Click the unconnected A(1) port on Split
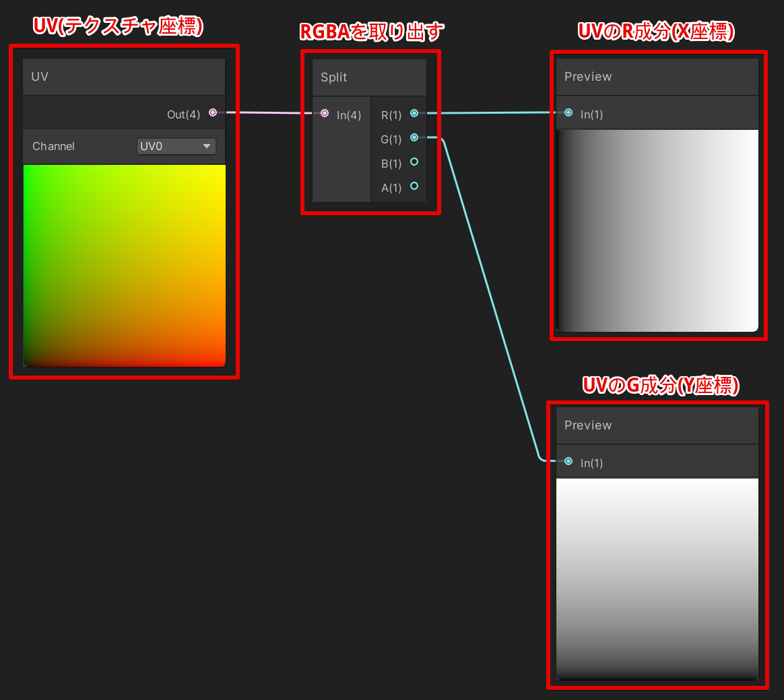 414,186
